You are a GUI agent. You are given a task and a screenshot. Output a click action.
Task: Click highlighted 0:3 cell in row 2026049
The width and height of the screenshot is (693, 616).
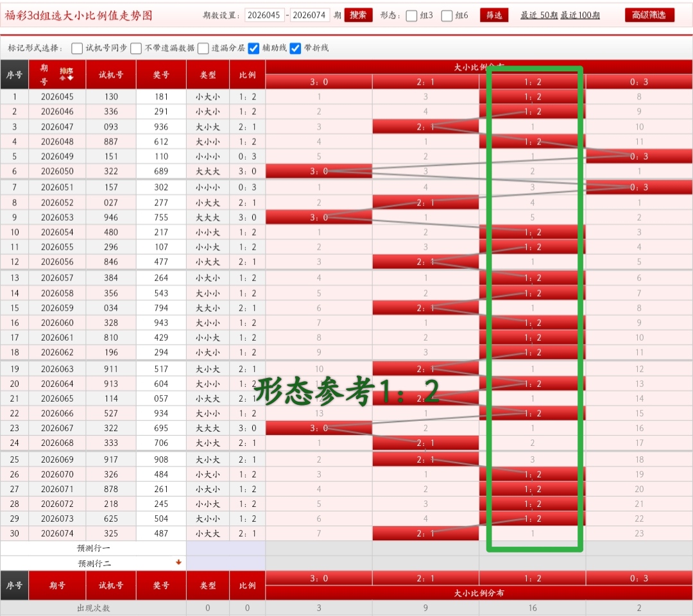(x=638, y=157)
